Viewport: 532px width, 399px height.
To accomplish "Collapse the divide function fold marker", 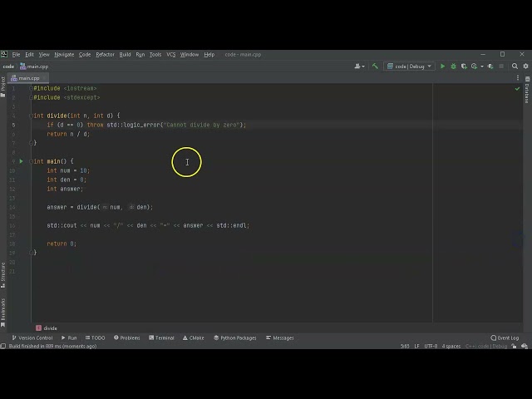I will point(31,116).
